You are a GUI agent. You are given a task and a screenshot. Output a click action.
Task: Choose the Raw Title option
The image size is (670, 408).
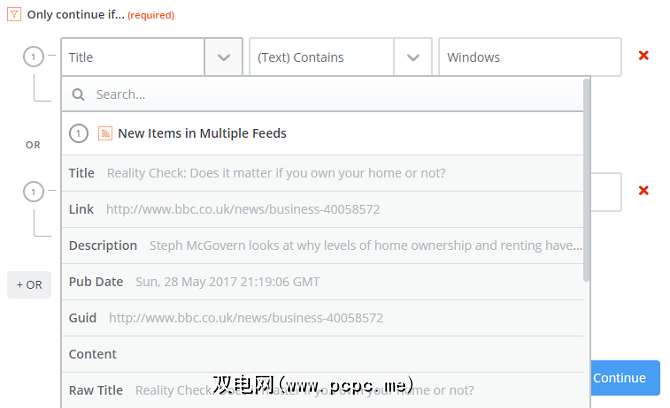(323, 390)
